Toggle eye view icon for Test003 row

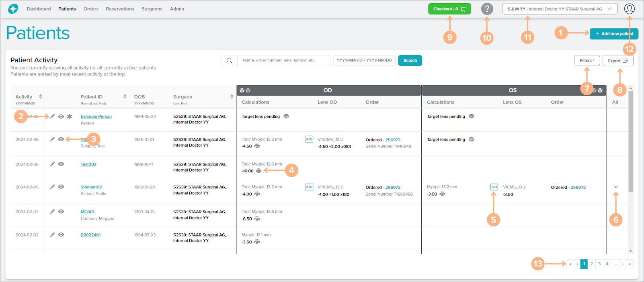point(61,164)
